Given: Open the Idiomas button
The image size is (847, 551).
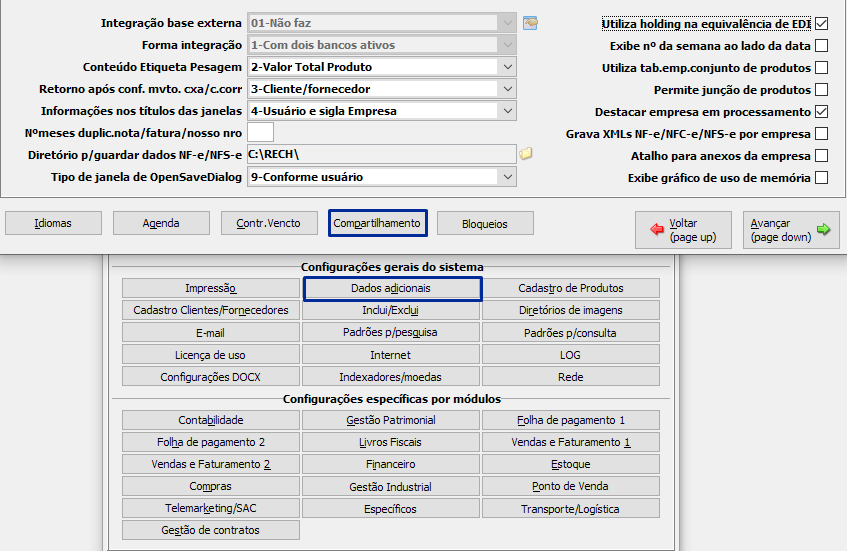Looking at the screenshot, I should (x=53, y=223).
